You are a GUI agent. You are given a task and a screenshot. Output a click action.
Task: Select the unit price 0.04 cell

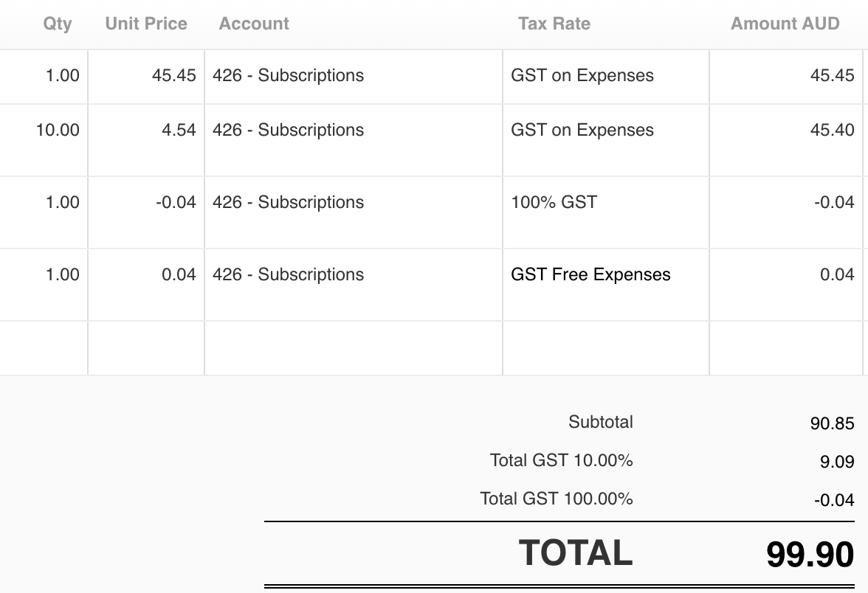click(x=146, y=285)
